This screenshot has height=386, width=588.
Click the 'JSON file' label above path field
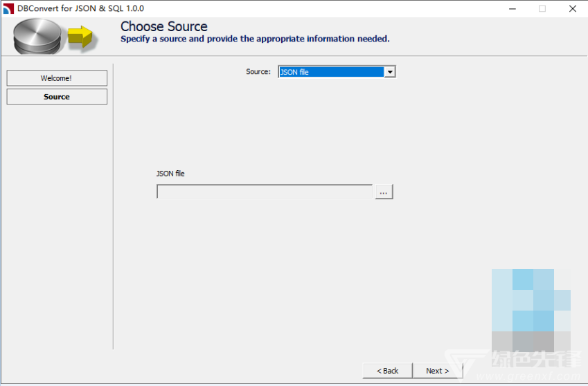170,174
